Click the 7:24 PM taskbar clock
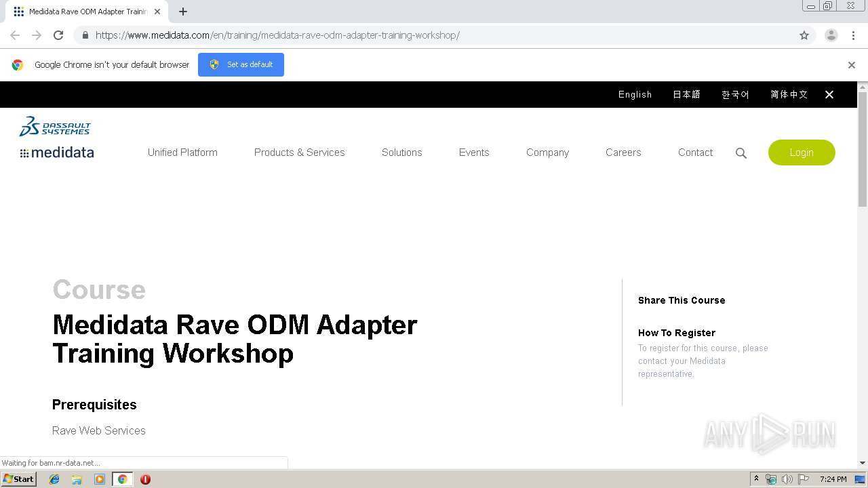This screenshot has height=488, width=868. tap(833, 479)
